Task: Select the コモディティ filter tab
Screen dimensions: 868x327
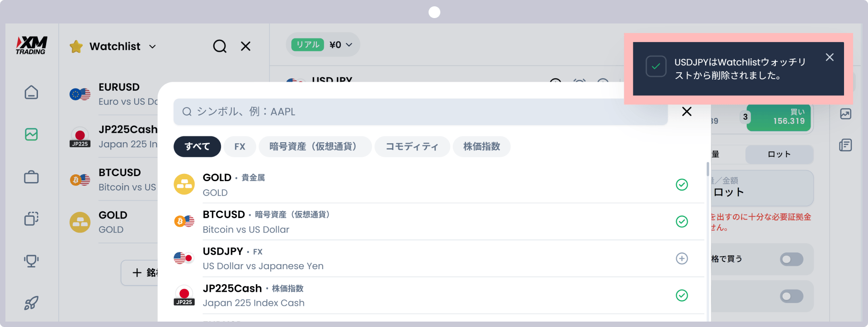Action: click(412, 147)
